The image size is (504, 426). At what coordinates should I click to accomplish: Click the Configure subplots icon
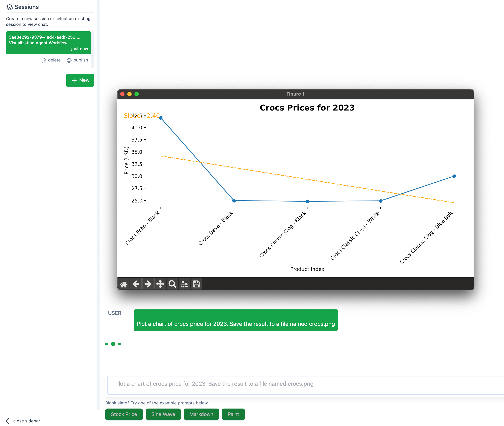(x=184, y=284)
